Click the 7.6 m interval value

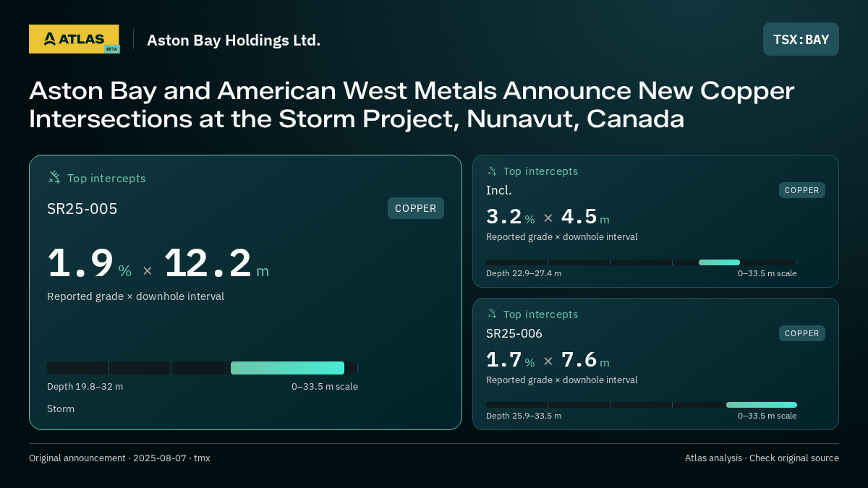click(585, 359)
